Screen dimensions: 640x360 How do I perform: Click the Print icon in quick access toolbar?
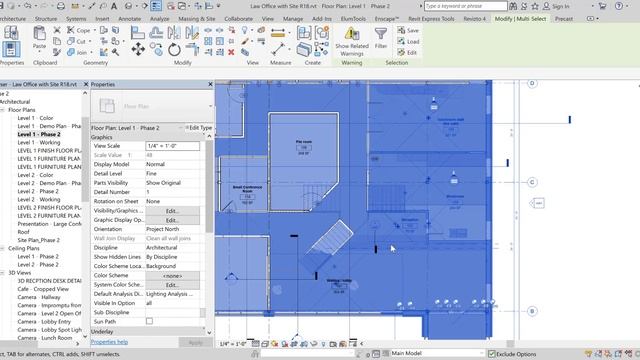coord(61,6)
